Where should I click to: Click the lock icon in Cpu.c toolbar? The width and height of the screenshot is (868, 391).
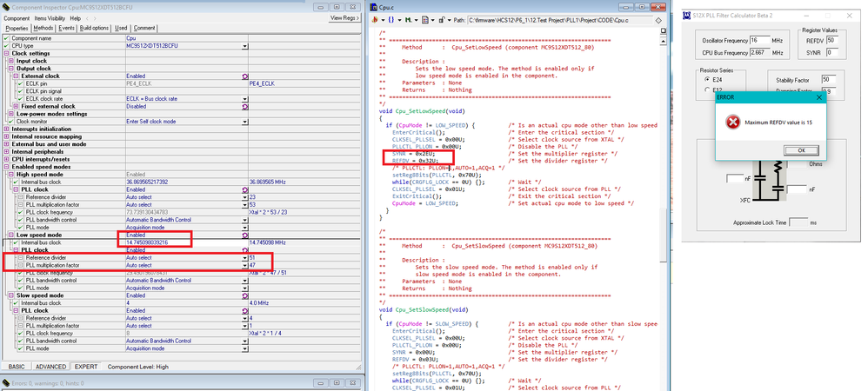coord(442,20)
